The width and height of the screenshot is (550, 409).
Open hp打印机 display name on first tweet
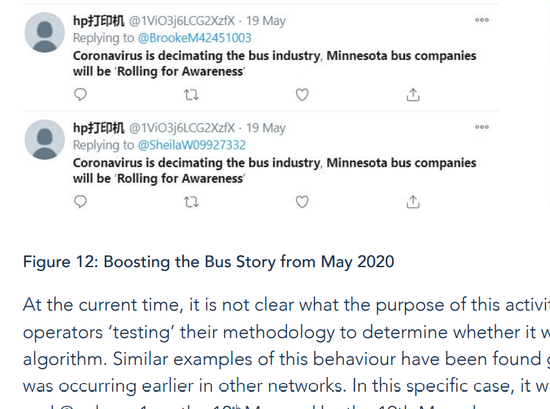click(99, 21)
